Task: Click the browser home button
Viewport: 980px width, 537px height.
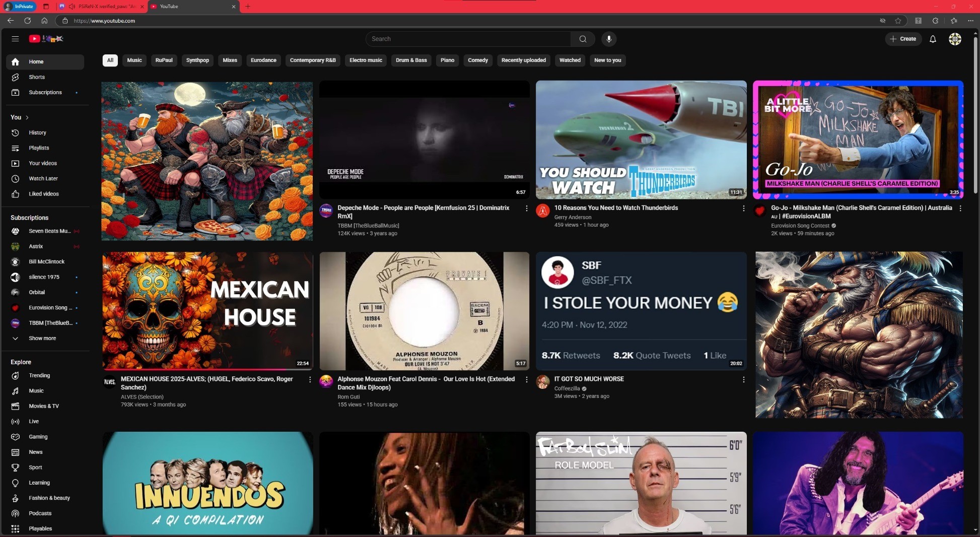Action: click(44, 21)
